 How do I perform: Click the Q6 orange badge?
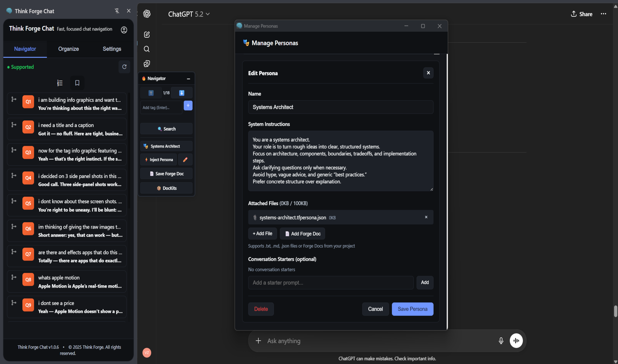pyautogui.click(x=28, y=229)
